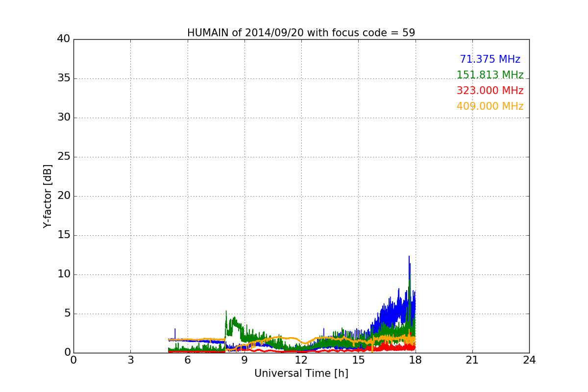The width and height of the screenshot is (588, 392).
Task: Click the x-axis tick label 3
Action: [x=130, y=360]
